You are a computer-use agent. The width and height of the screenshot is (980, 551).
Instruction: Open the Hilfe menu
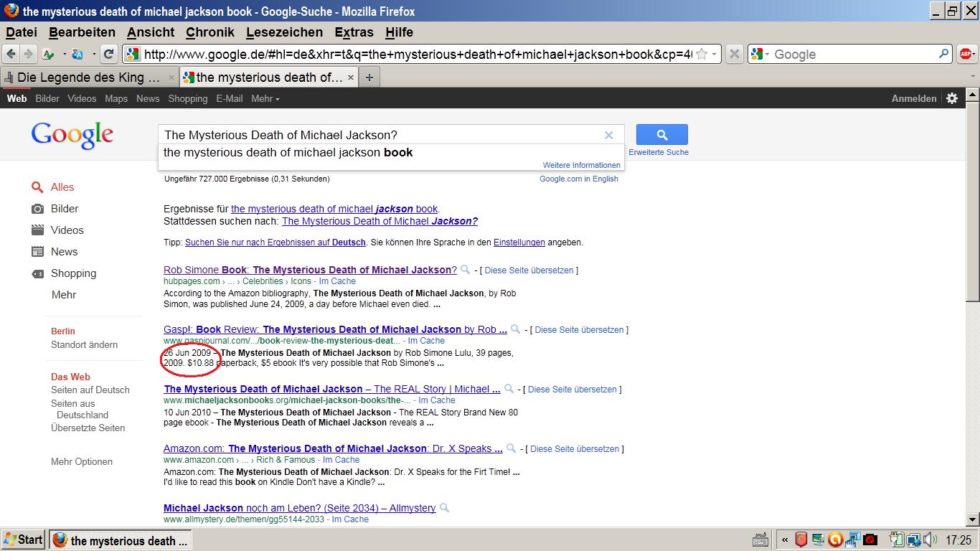399,32
